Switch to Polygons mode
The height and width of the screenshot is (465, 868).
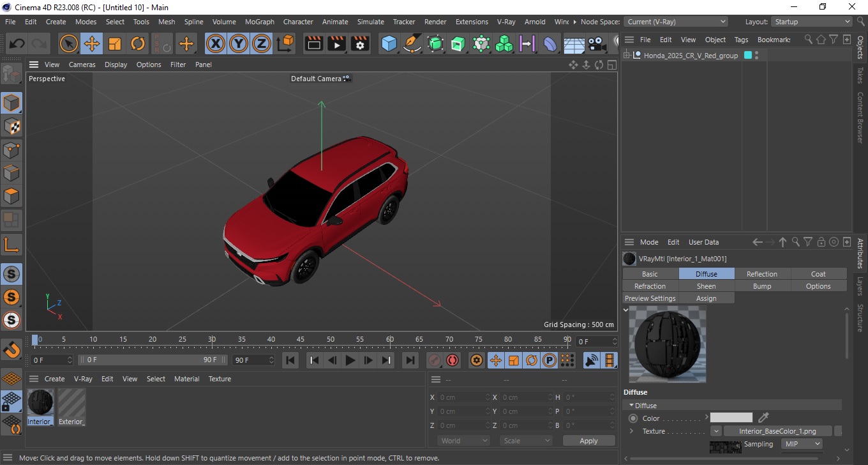(11, 196)
